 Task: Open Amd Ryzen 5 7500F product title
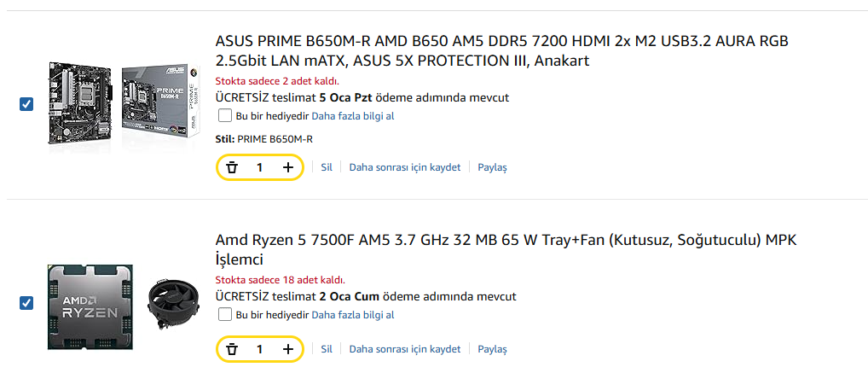[506, 248]
